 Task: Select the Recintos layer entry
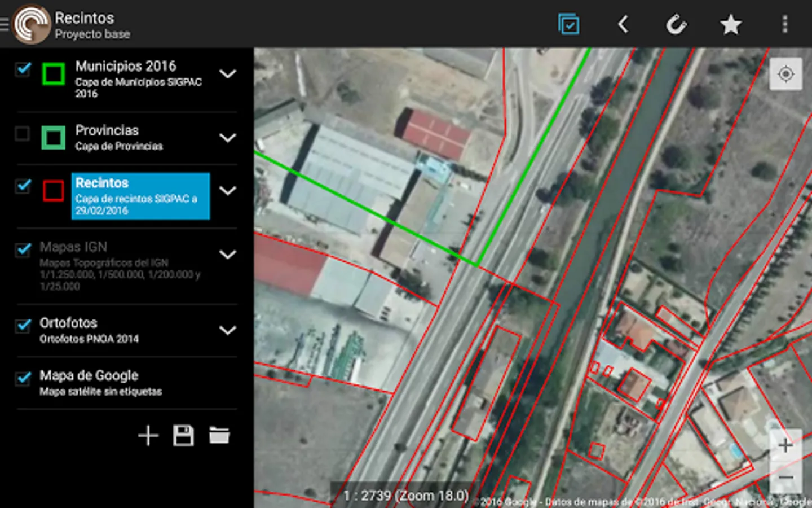[x=140, y=196]
